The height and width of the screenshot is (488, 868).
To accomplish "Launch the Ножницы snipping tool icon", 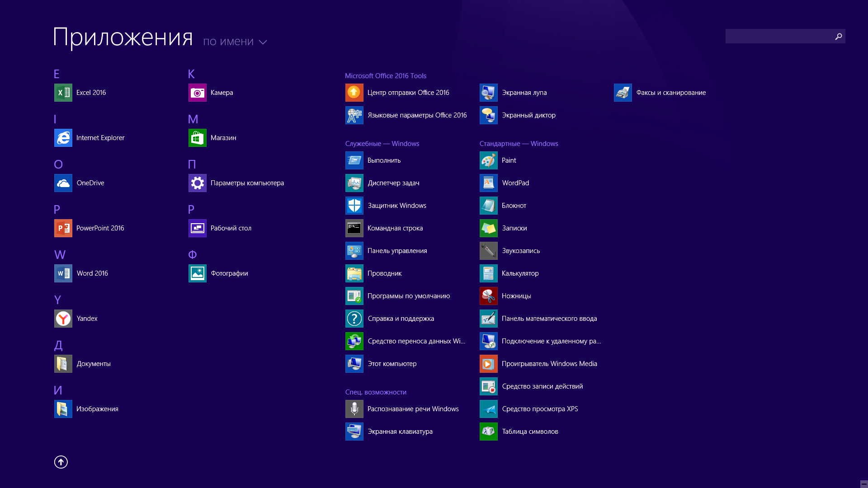I will 488,296.
